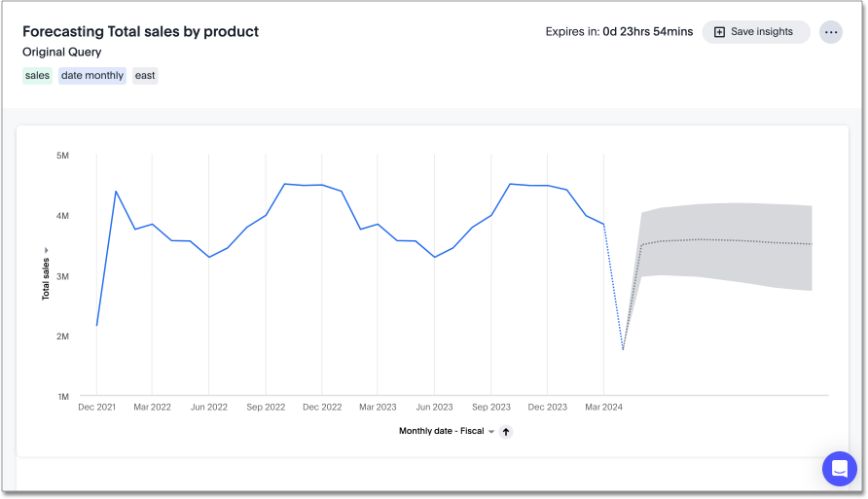This screenshot has height=499, width=868.
Task: Click the Expires in countdown text
Action: click(x=619, y=32)
